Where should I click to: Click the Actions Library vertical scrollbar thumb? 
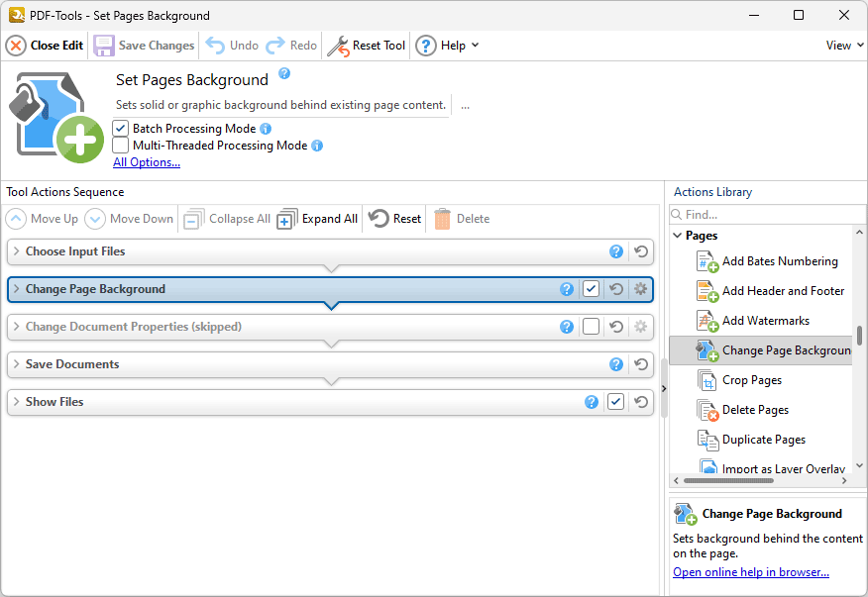pyautogui.click(x=859, y=336)
